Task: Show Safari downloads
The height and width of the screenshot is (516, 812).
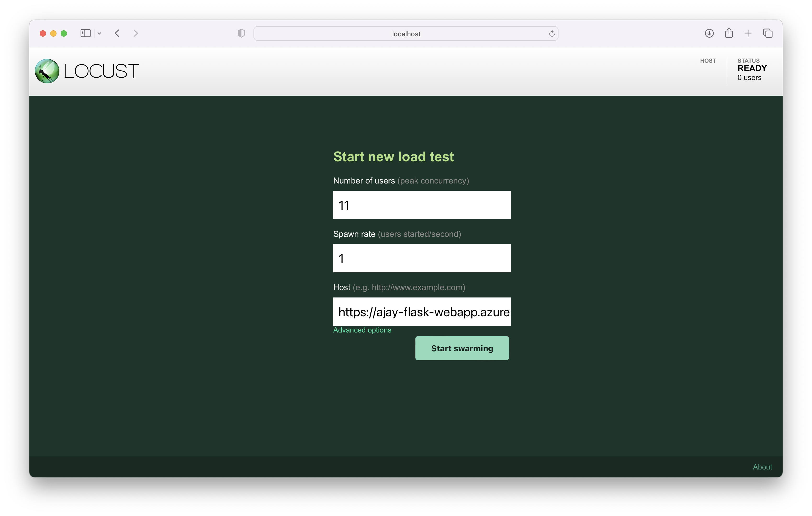Action: (x=709, y=33)
